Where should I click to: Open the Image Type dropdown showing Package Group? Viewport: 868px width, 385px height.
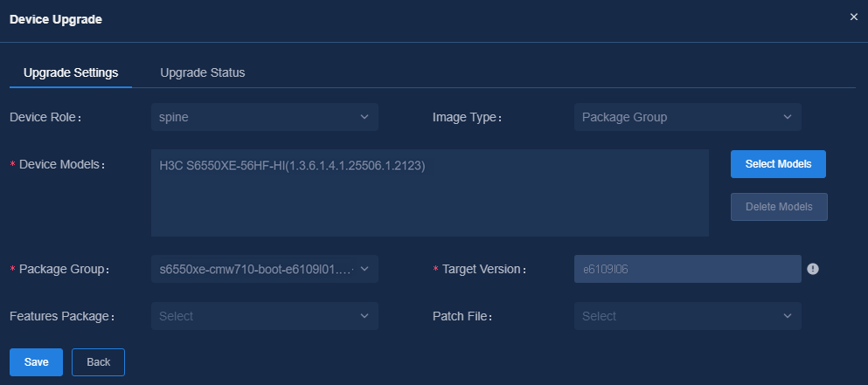(x=688, y=117)
